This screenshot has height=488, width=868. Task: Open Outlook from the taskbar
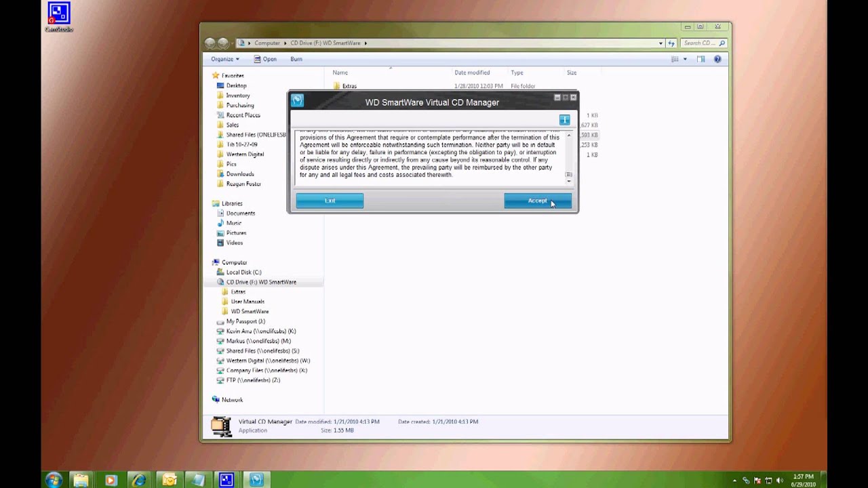click(x=168, y=480)
